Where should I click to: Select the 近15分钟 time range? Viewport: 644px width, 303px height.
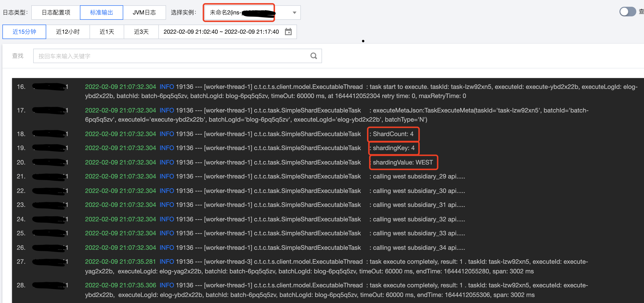click(x=24, y=32)
